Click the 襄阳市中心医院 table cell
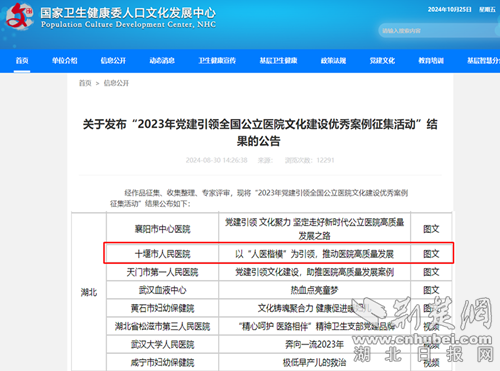Image resolution: width=500 pixels, height=371 pixels. tap(162, 229)
